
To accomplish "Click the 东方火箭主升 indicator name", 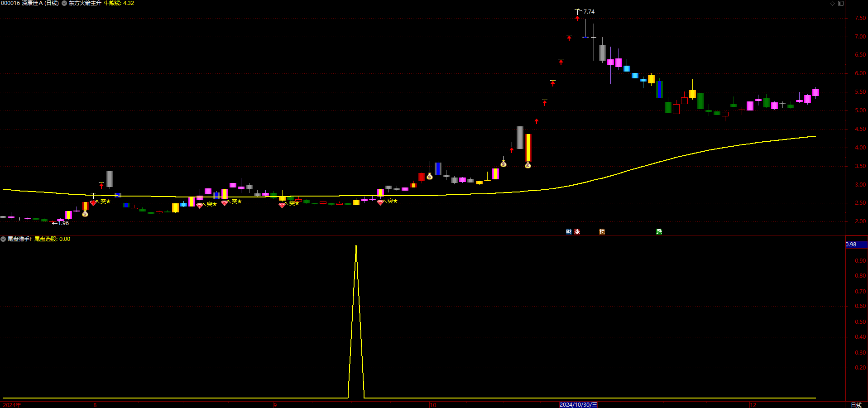I will click(85, 3).
